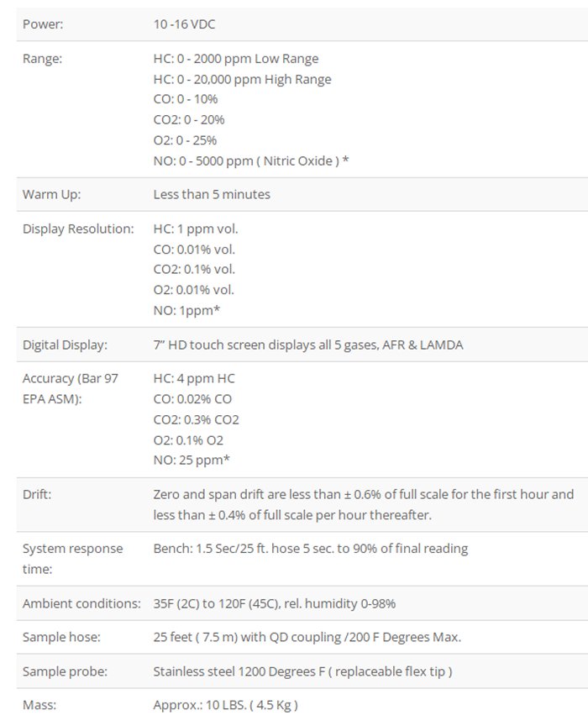Screen dimensions: 588x726
Task: Click the 7” HD touch screen description
Action: coord(307,345)
